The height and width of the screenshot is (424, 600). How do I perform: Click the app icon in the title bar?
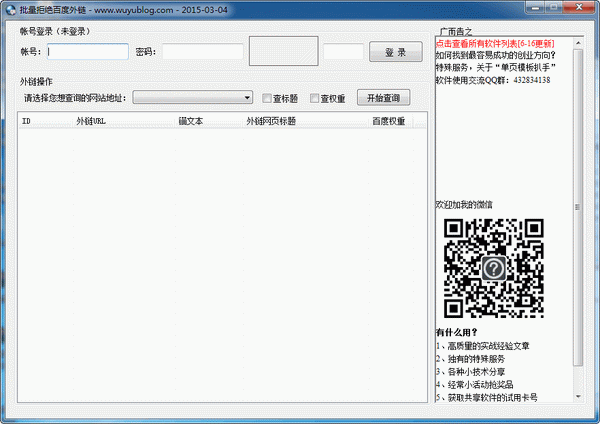tap(11, 10)
